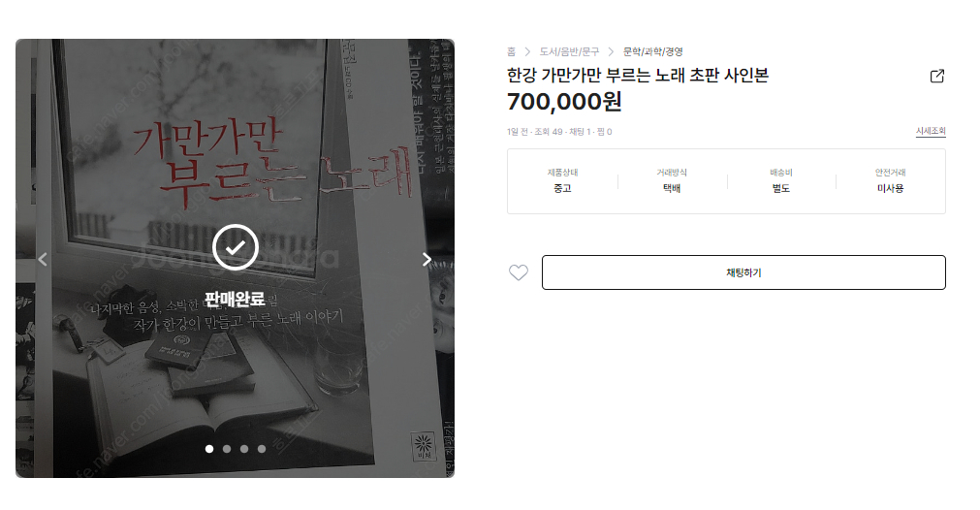
Task: Open the 도서/음반/문구 breadcrumb category
Action: click(569, 51)
